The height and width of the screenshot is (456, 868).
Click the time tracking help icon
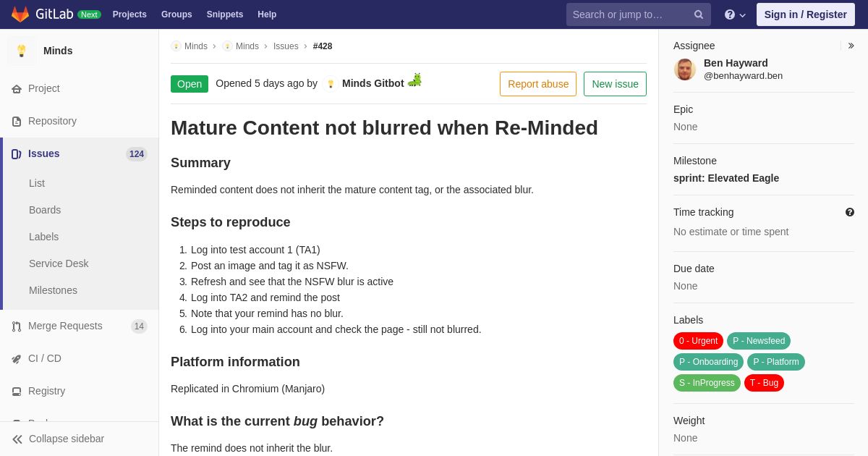coord(850,212)
